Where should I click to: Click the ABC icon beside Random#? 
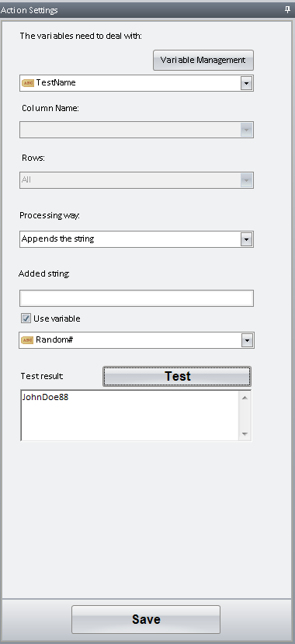click(x=27, y=340)
